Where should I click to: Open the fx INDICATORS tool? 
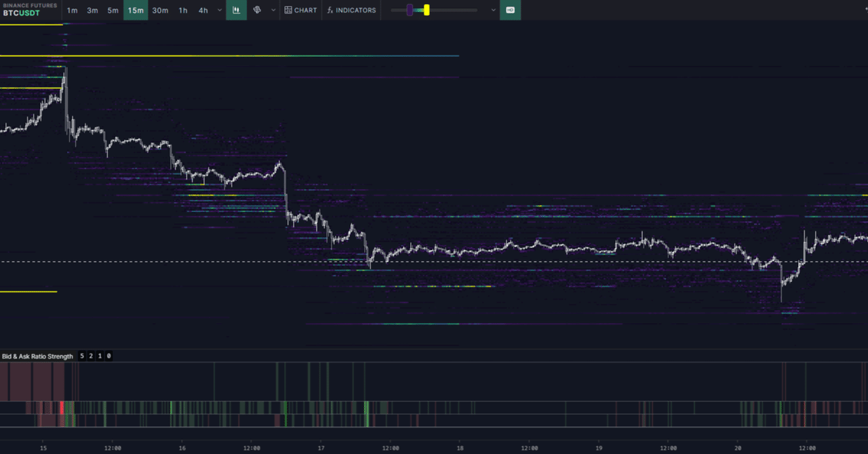[x=351, y=10]
